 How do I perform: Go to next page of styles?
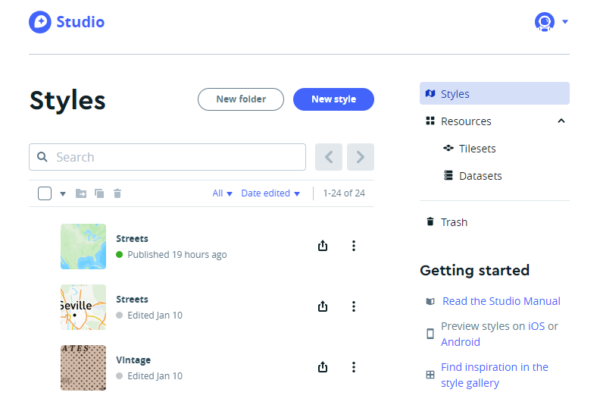[361, 157]
